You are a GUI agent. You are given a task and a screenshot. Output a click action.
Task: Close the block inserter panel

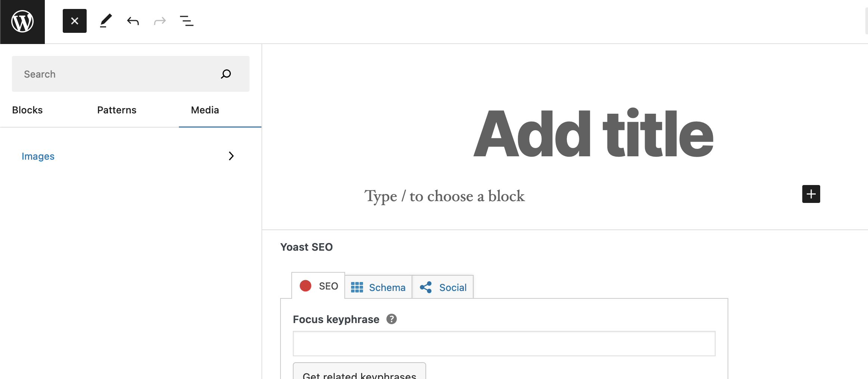pos(74,21)
